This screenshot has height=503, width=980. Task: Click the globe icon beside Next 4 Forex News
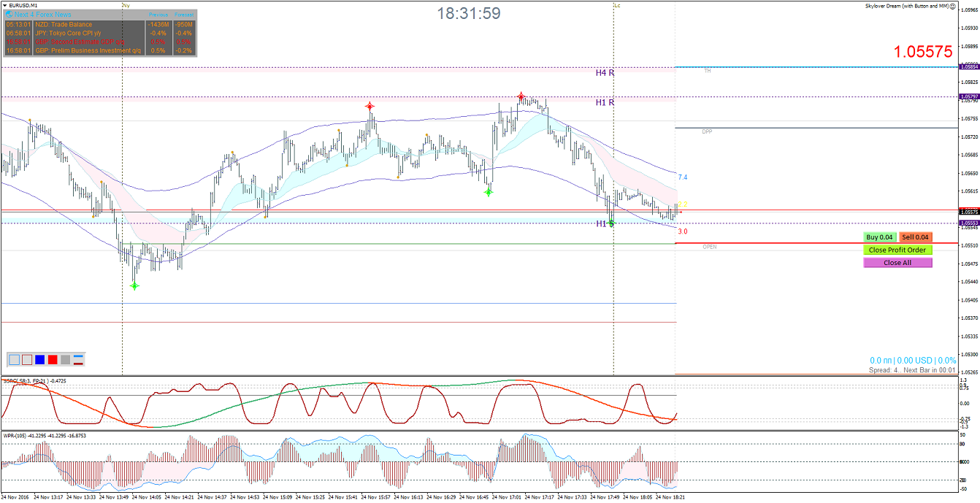click(x=9, y=15)
